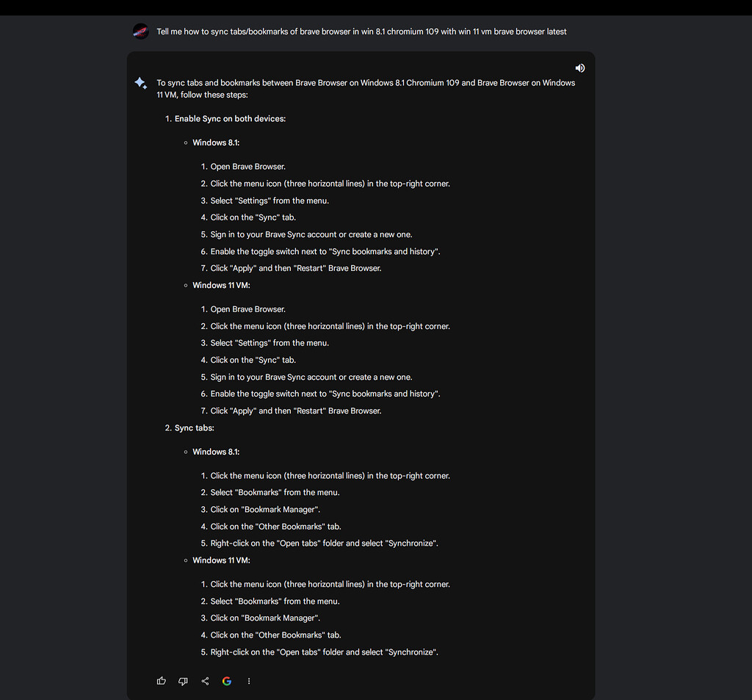Screen dimensions: 752x700
Task: Select the first "Windows 8.1:" bullet under Enable Sync
Action: tap(216, 142)
